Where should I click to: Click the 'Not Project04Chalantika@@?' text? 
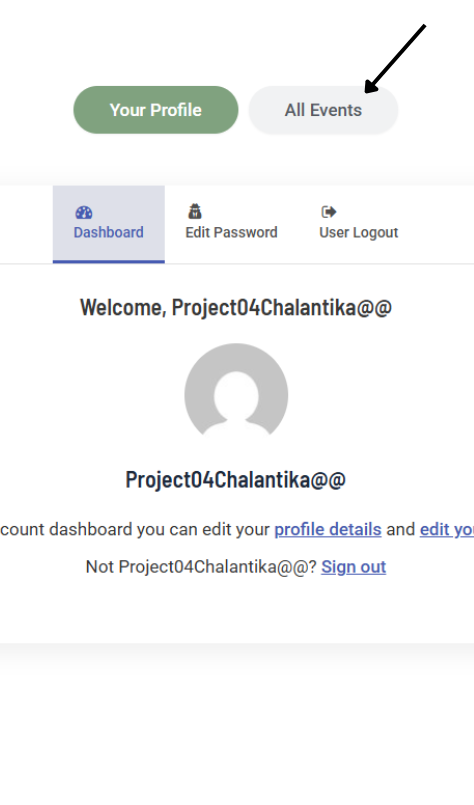coord(201,567)
